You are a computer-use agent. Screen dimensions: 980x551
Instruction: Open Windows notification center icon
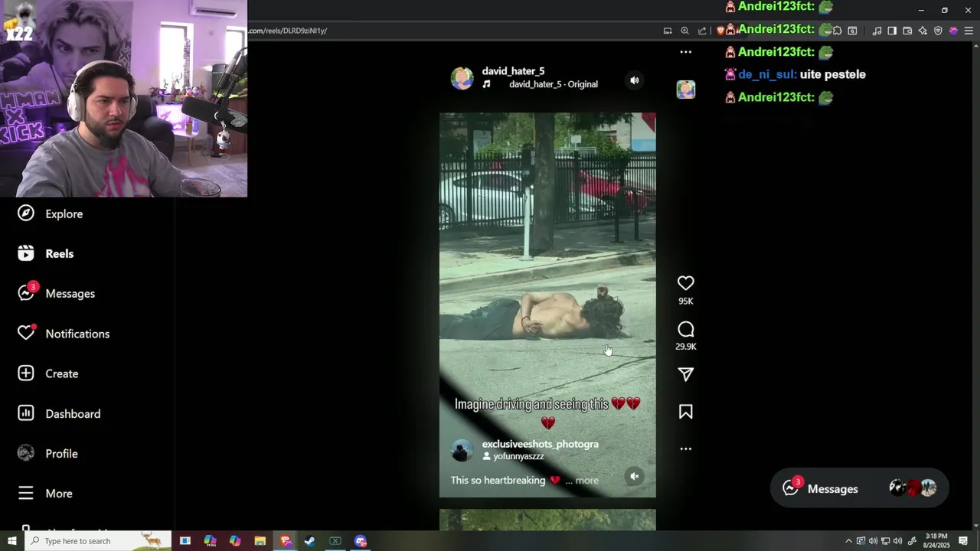(963, 541)
